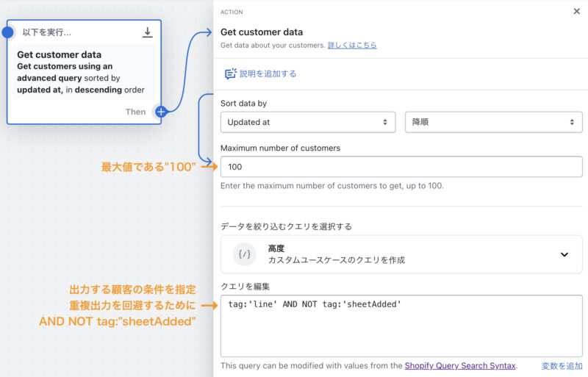Click the データを絞り込むクエリを選択する label
588x377 pixels.
286,226
